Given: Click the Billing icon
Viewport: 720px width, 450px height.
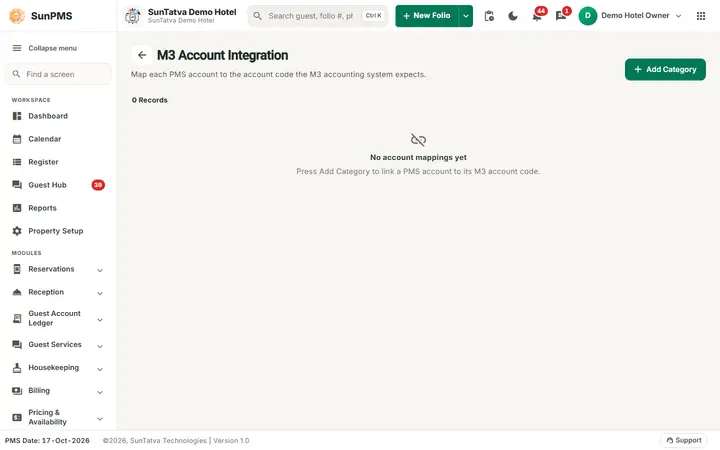Looking at the screenshot, I should point(17,391).
